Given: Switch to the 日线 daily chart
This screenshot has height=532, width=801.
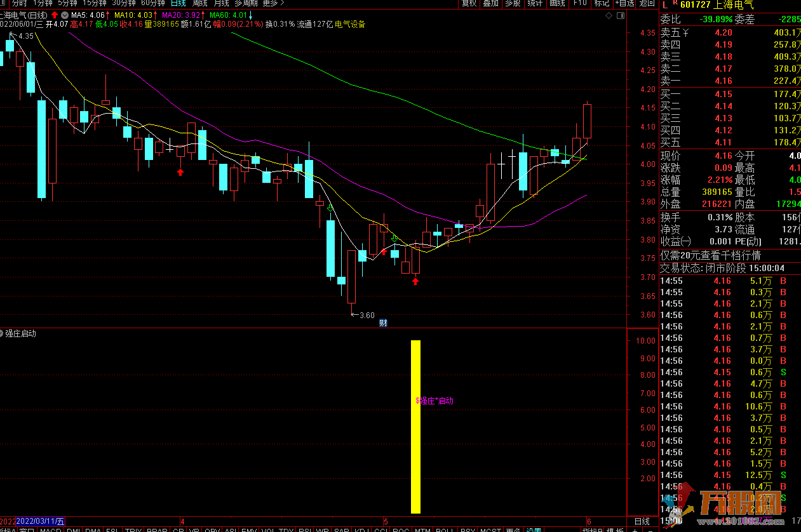Looking at the screenshot, I should point(178,3).
